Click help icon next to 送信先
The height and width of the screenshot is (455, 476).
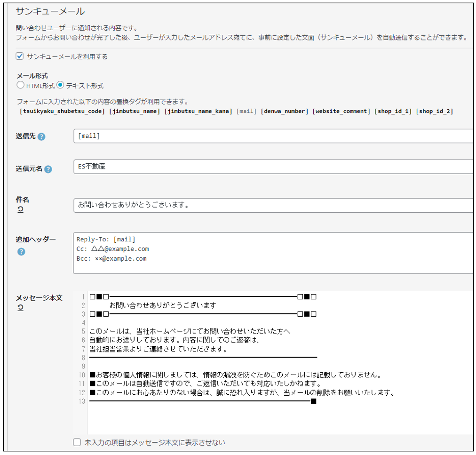pyautogui.click(x=41, y=137)
